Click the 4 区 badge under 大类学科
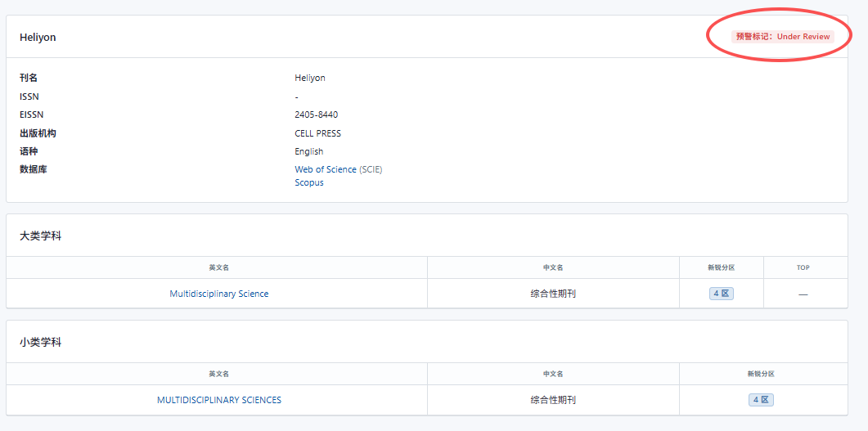 tap(721, 294)
